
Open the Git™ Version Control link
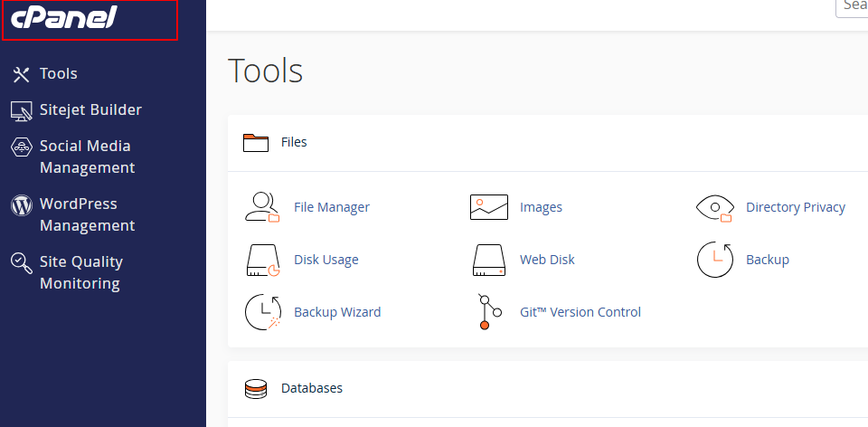pyautogui.click(x=580, y=312)
